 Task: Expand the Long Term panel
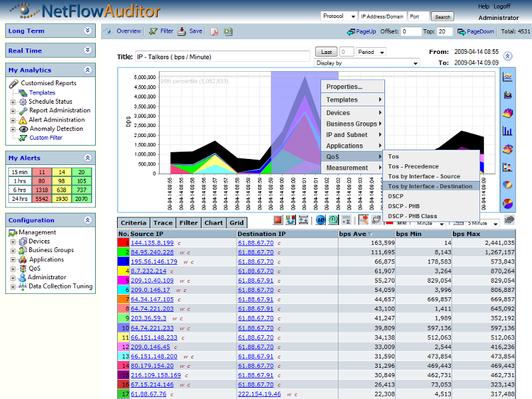point(88,31)
